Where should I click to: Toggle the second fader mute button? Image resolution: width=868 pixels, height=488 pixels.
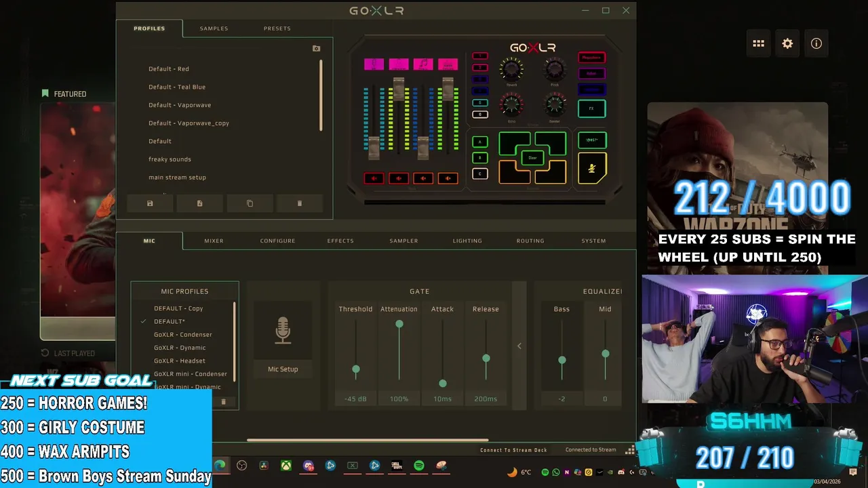(x=399, y=178)
